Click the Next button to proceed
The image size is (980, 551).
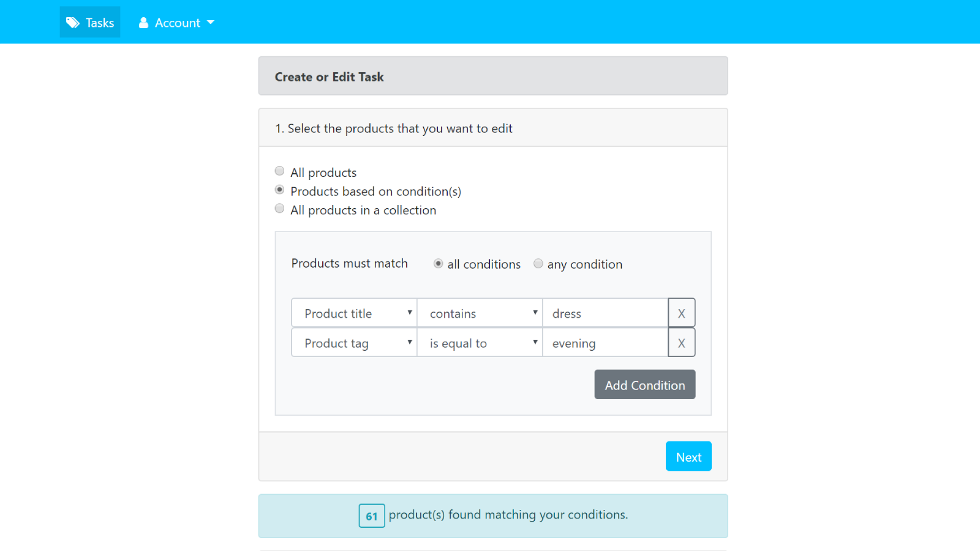(688, 456)
